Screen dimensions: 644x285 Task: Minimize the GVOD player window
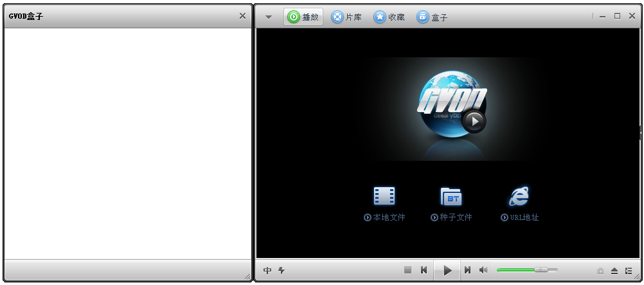602,17
